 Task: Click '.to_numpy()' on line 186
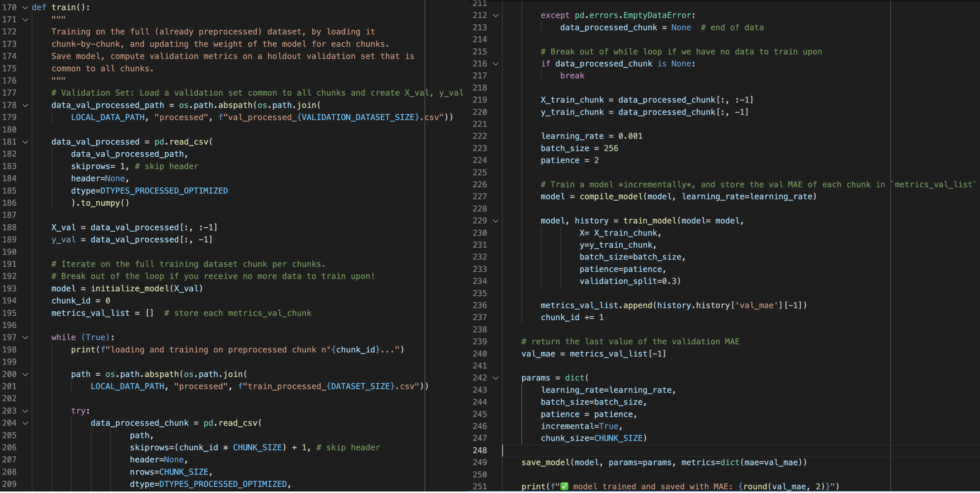coord(103,203)
